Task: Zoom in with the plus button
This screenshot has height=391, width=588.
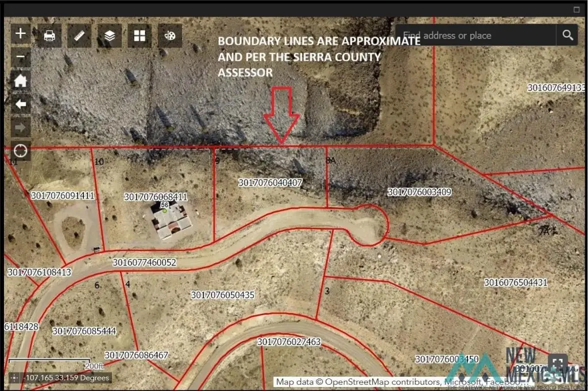Action: [21, 33]
